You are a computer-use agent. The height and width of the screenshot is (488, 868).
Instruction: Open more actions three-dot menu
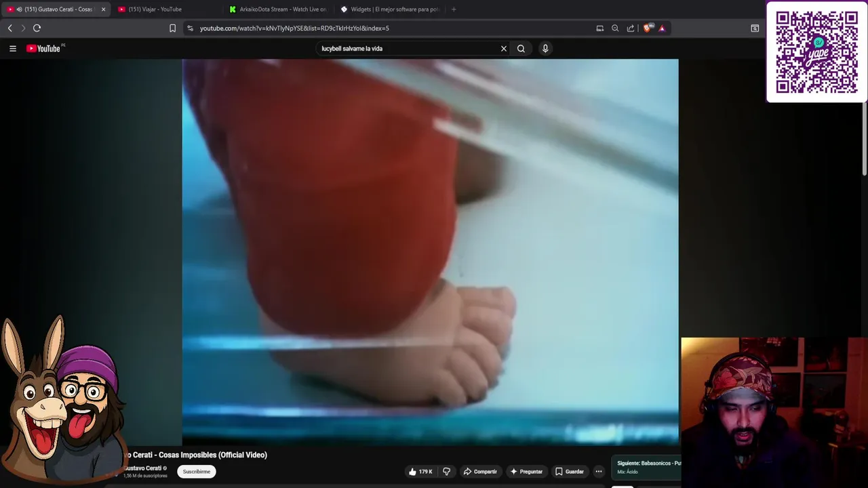tap(598, 472)
